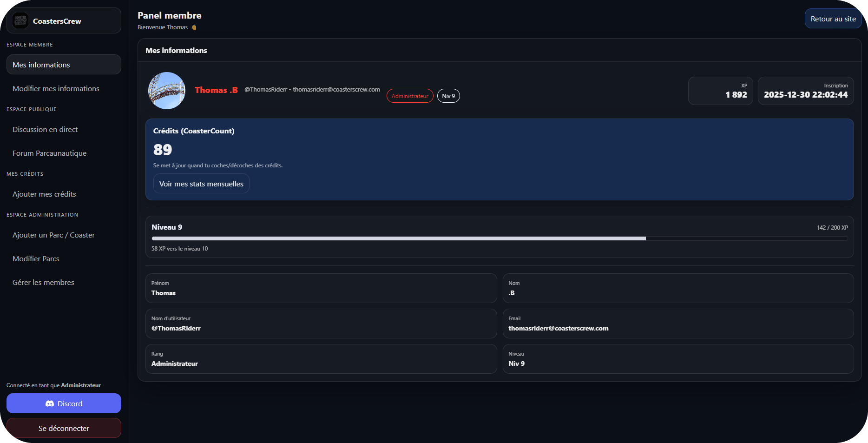Viewport: 868px width, 443px height.
Task: Click Voir mes stats mensuelles
Action: click(x=201, y=184)
